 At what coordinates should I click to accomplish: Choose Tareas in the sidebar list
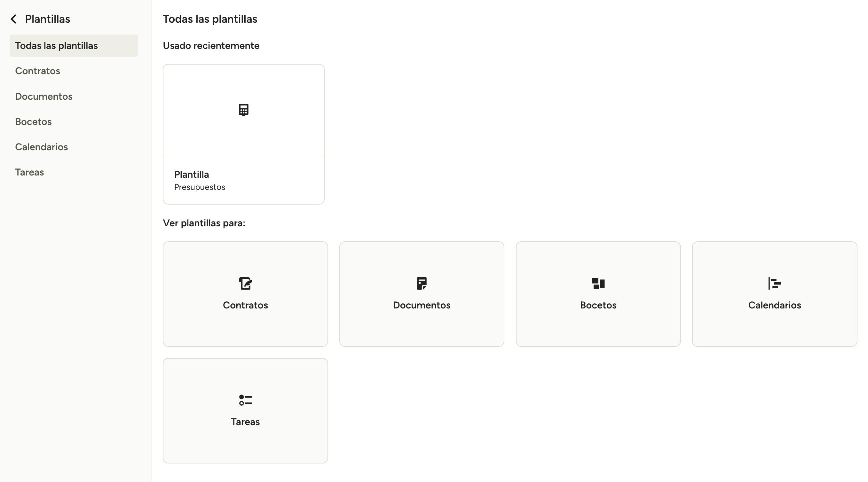30,172
